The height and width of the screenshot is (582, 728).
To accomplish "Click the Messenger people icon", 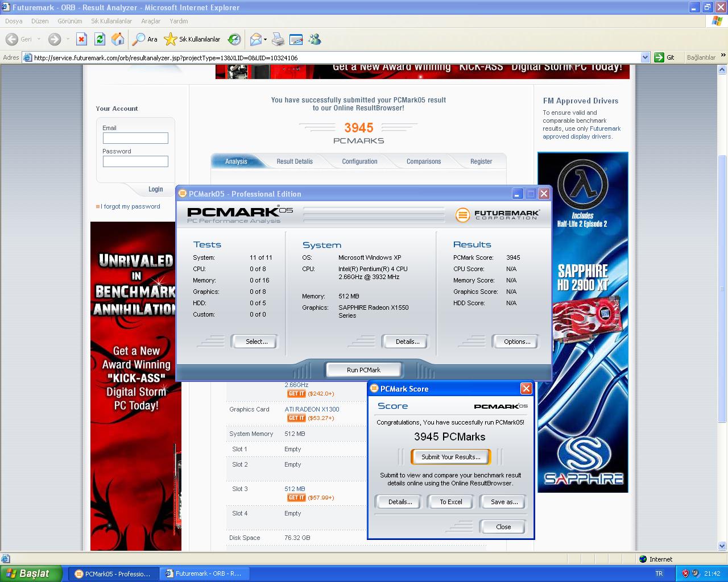I will pos(315,39).
